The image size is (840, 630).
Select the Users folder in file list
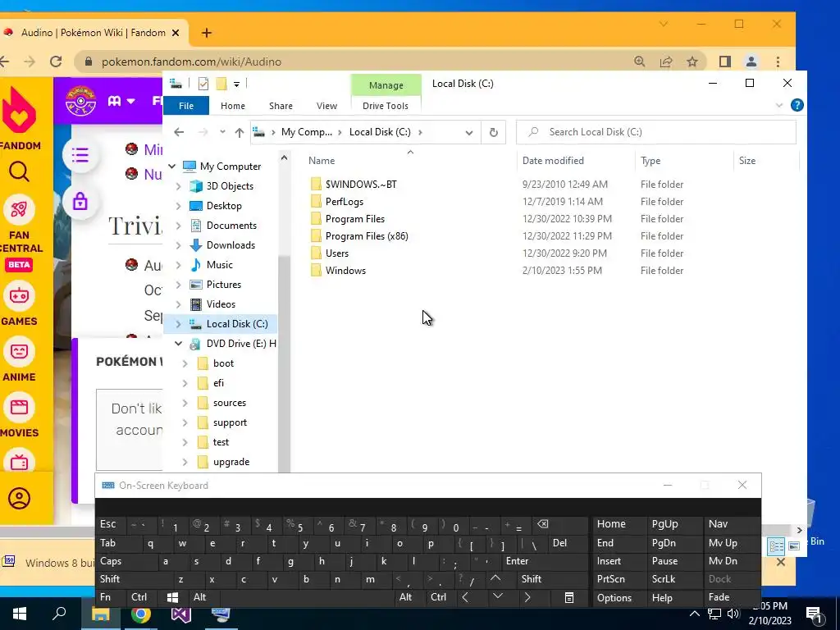tap(336, 253)
